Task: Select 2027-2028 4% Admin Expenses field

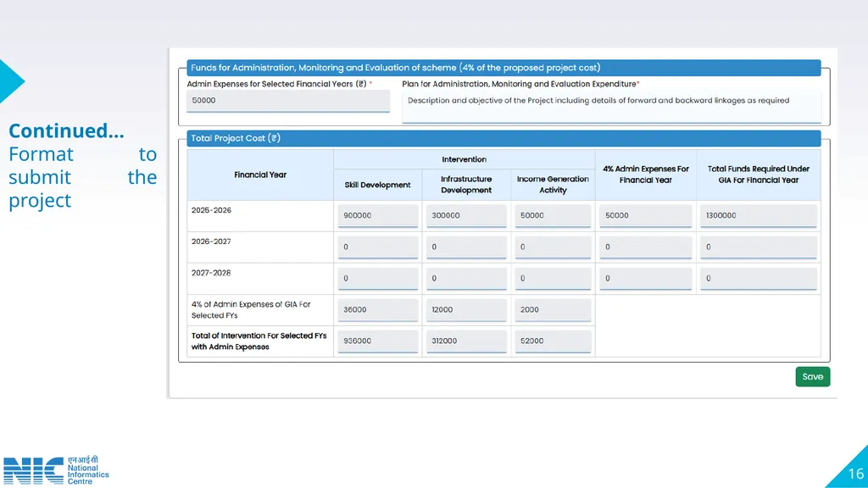Action: (645, 279)
